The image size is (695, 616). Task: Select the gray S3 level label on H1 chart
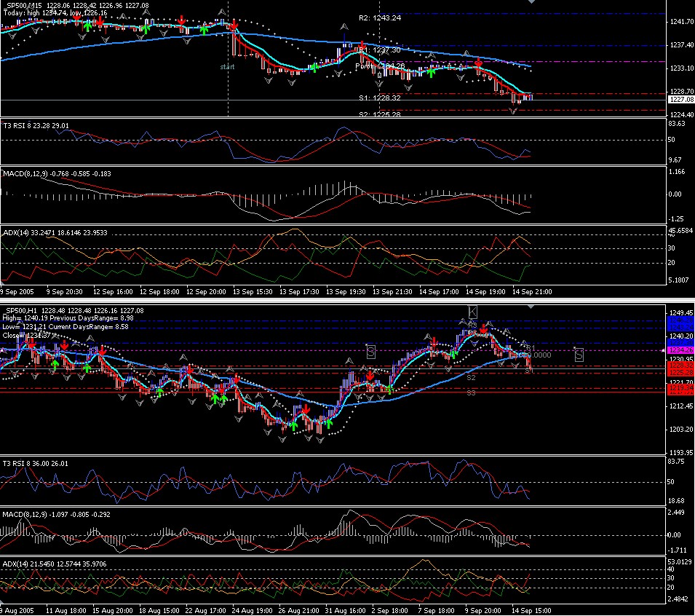(471, 393)
